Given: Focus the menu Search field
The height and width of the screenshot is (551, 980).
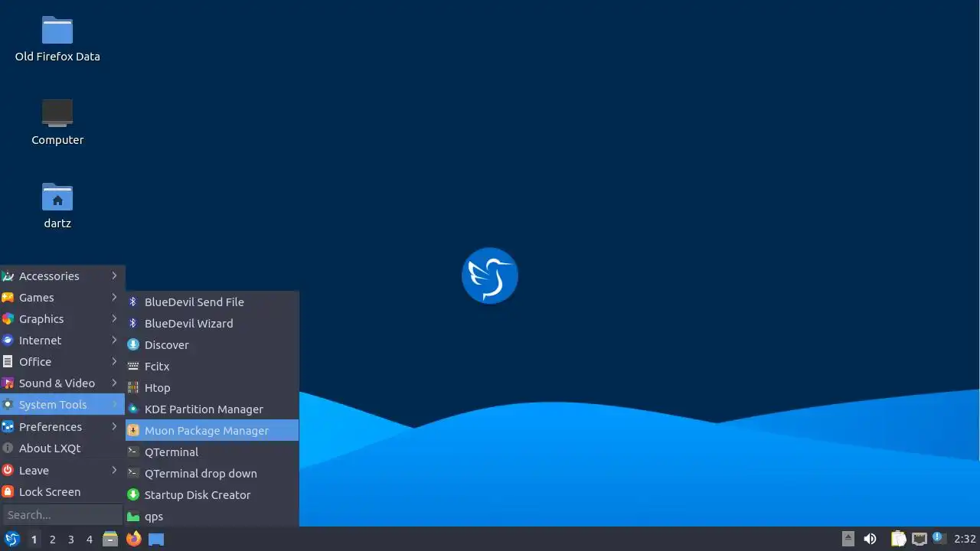Looking at the screenshot, I should click(62, 514).
